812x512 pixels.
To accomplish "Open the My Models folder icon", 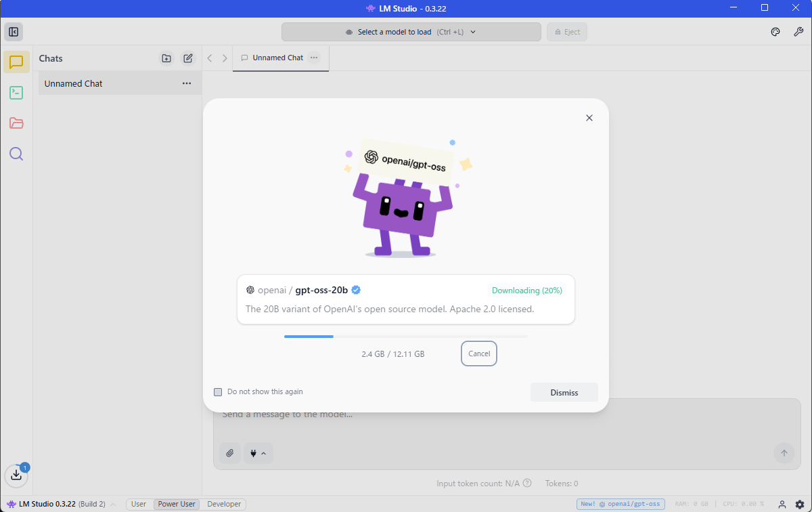I will coord(16,123).
